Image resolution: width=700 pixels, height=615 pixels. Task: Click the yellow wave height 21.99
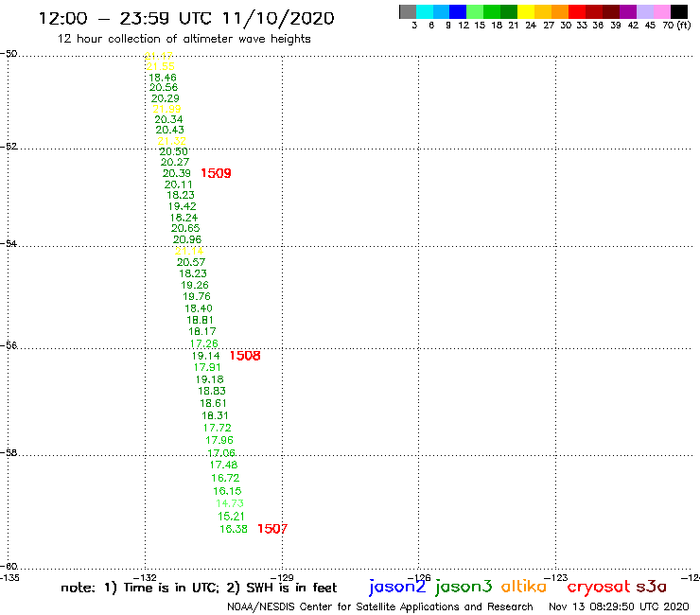pos(167,109)
